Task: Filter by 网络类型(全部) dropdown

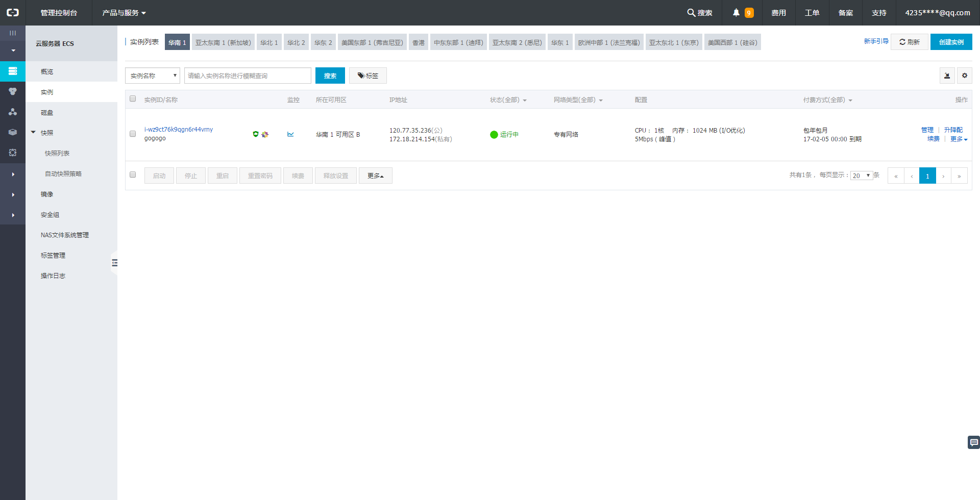Action: tap(578, 100)
